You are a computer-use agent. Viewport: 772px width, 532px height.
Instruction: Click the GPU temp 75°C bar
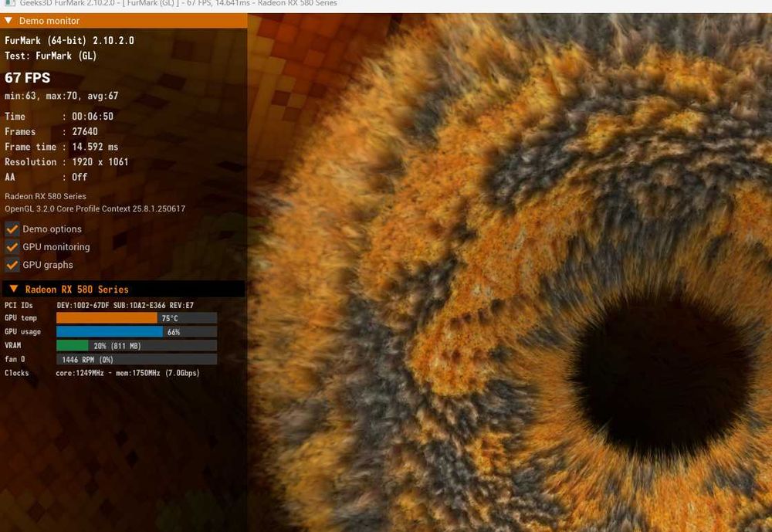(x=137, y=318)
